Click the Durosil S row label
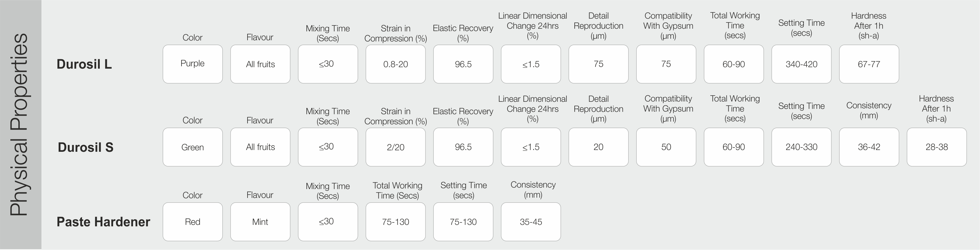Image resolution: width=980 pixels, height=250 pixels. (86, 147)
